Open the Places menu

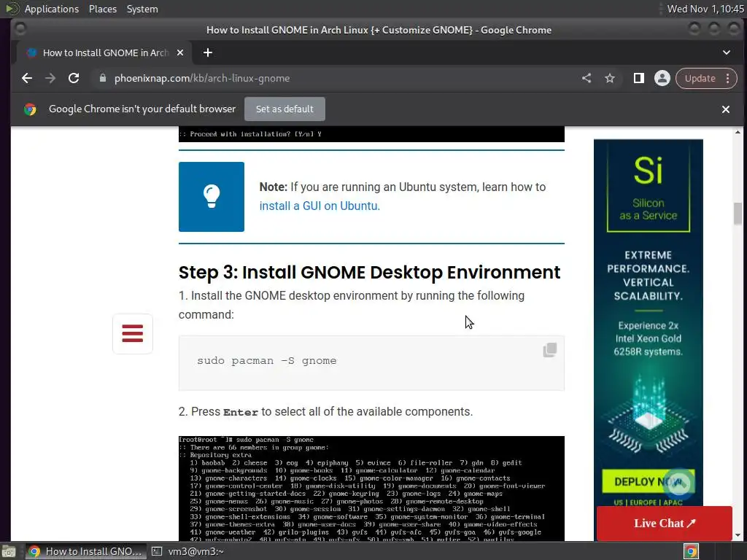pos(103,9)
